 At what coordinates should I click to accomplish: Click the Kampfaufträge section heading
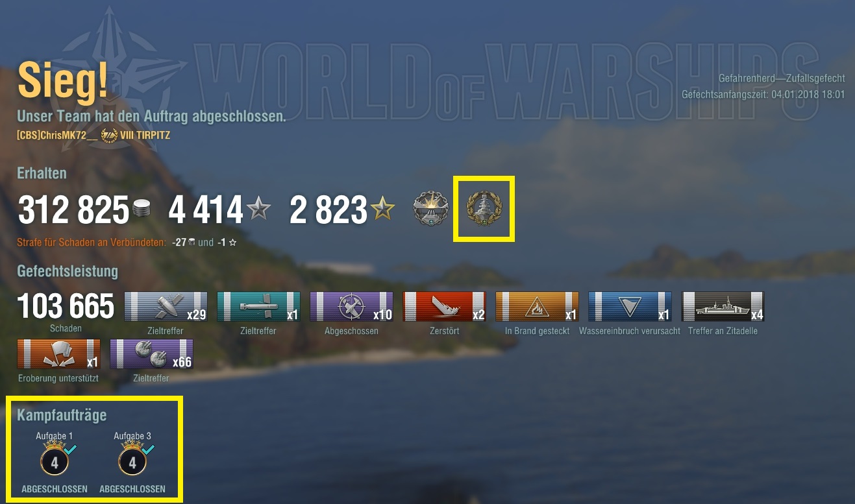(x=62, y=414)
